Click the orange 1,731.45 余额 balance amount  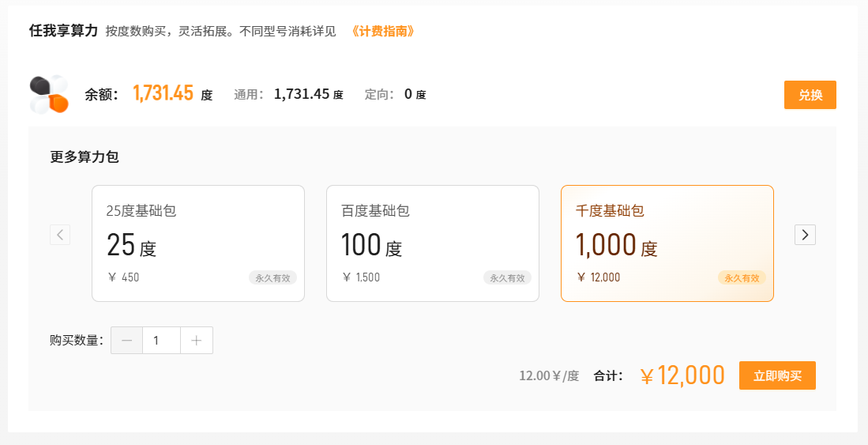tap(163, 94)
